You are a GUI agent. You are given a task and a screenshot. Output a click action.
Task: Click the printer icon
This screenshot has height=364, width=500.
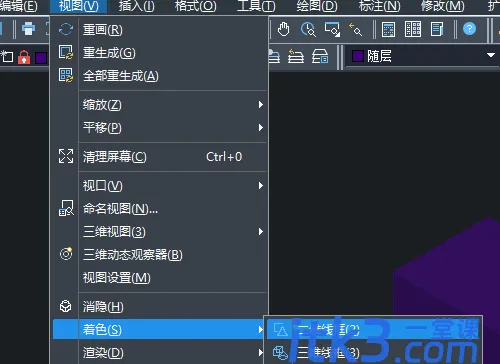[28, 29]
